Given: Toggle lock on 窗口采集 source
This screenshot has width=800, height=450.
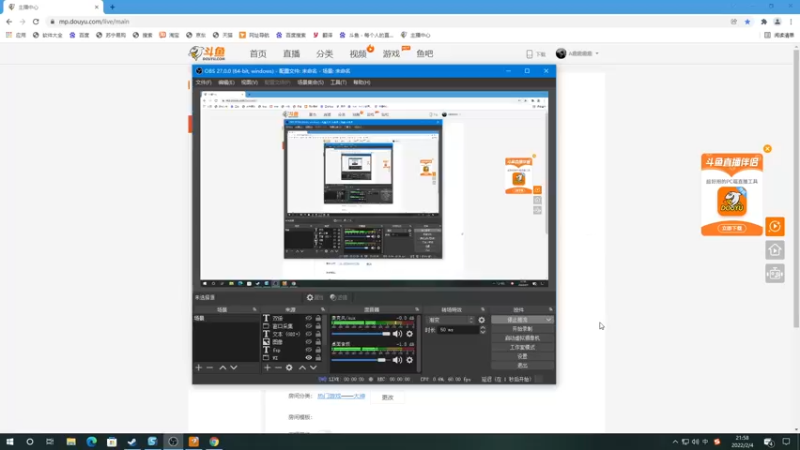Looking at the screenshot, I should [318, 326].
